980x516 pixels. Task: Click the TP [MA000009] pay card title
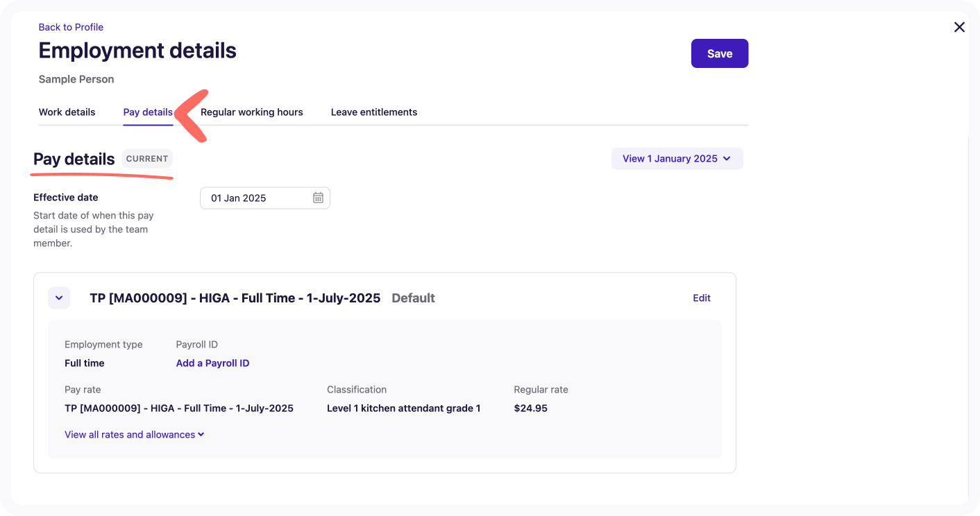[x=235, y=298]
